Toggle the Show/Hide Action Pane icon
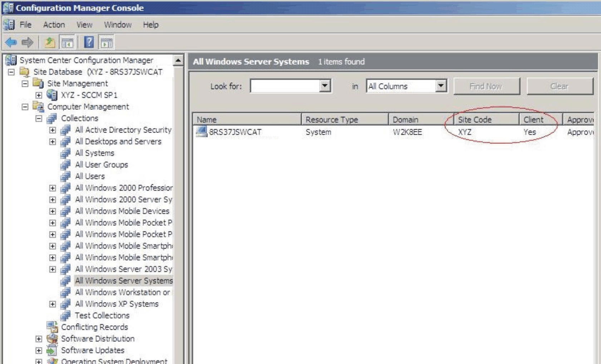This screenshot has width=601, height=364. point(106,43)
